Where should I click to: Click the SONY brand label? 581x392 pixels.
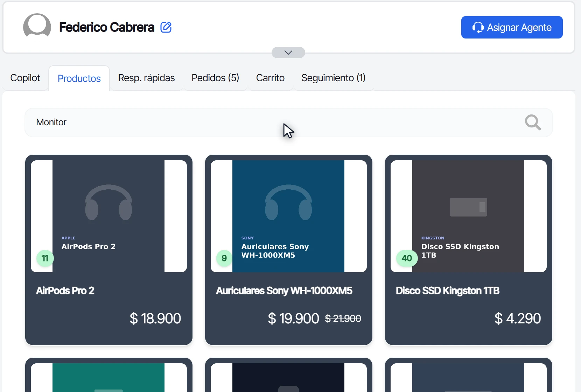[247, 238]
